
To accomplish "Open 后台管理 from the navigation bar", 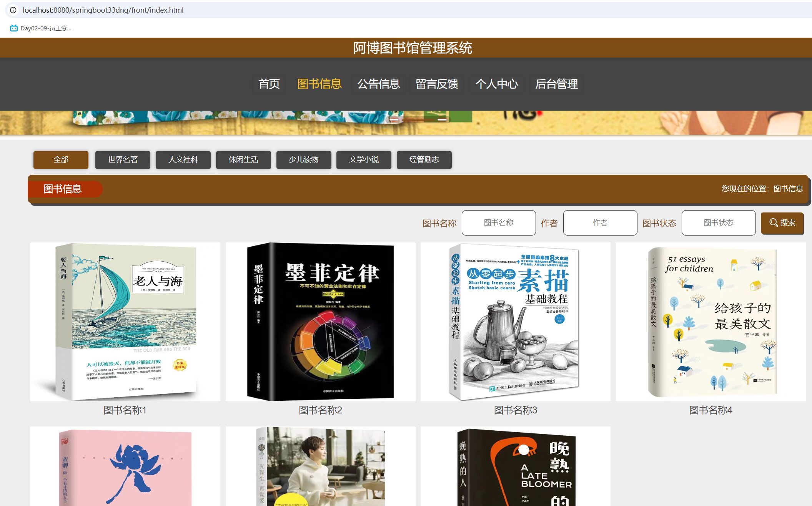I will coord(556,84).
